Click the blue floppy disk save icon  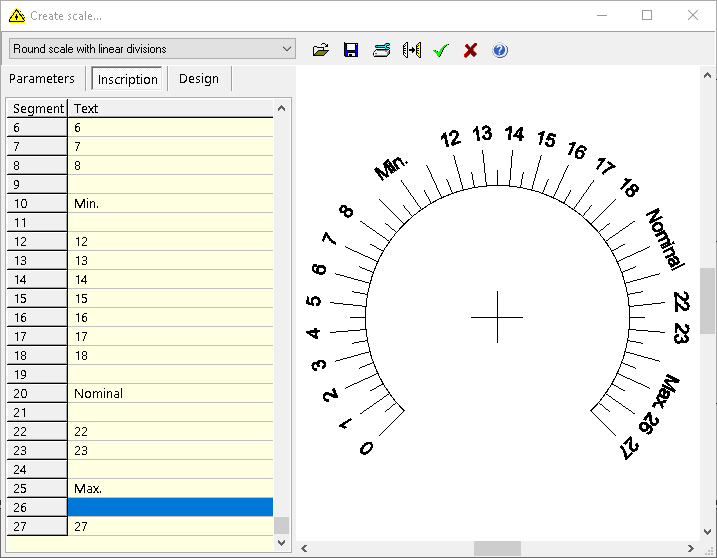[351, 50]
